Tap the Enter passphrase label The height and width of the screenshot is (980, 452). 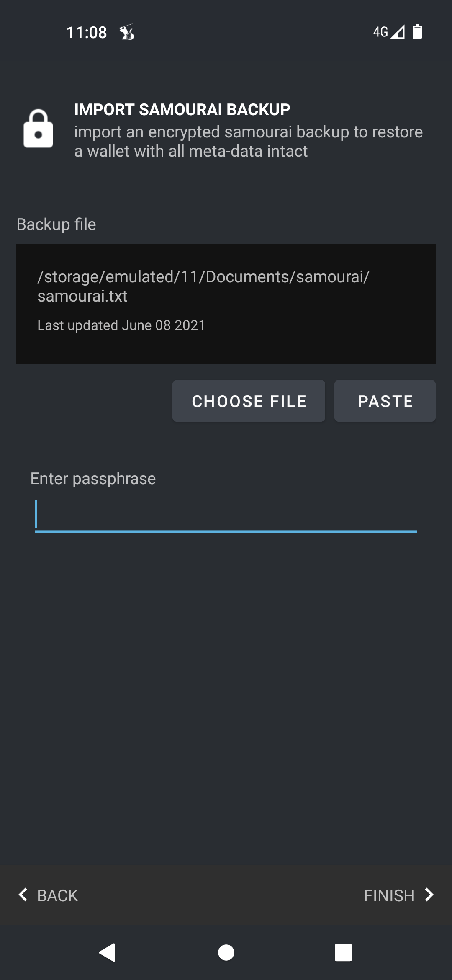pyautogui.click(x=93, y=479)
